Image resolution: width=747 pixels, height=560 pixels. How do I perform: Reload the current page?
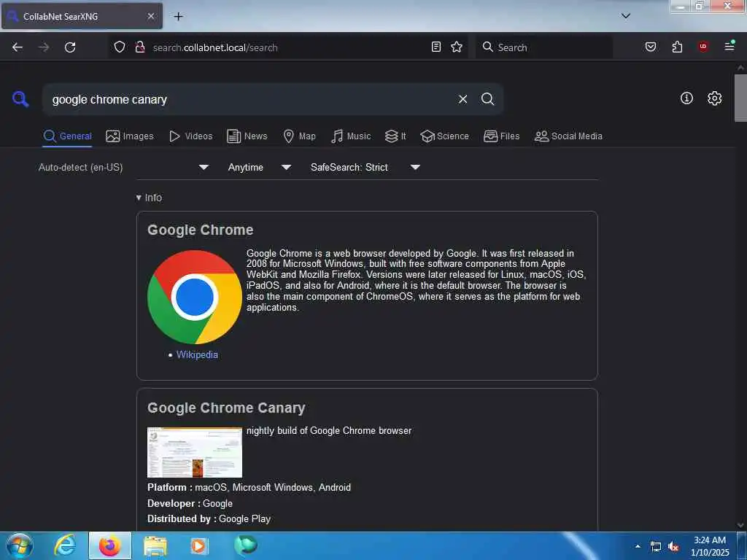70,47
